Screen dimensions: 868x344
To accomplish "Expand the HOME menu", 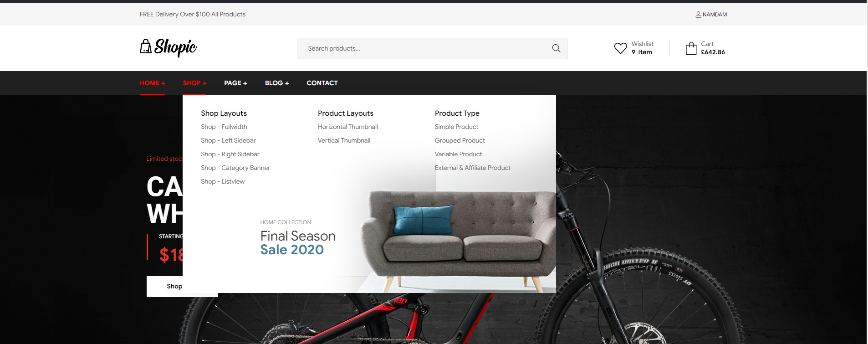I will pyautogui.click(x=152, y=83).
